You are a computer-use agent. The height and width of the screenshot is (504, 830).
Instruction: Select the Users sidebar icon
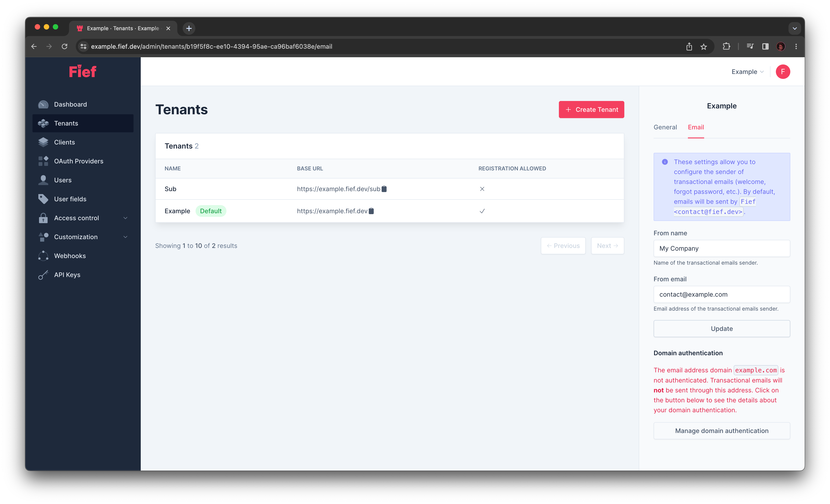[x=43, y=180]
